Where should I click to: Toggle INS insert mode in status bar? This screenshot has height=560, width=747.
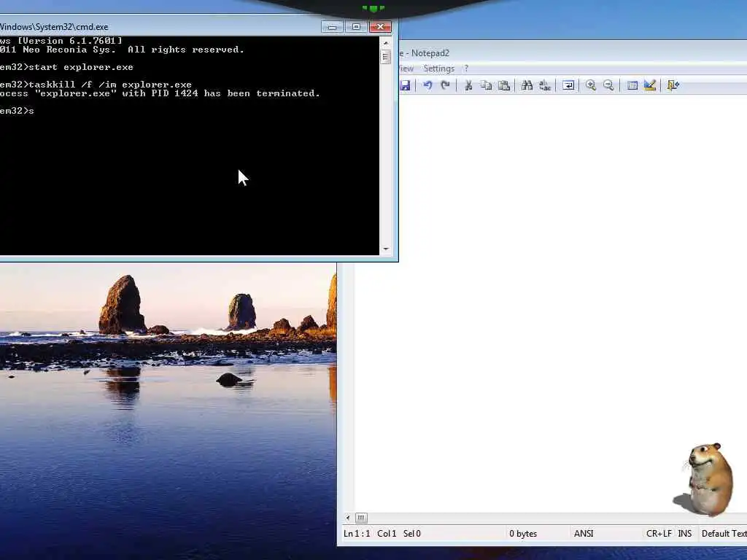(684, 533)
